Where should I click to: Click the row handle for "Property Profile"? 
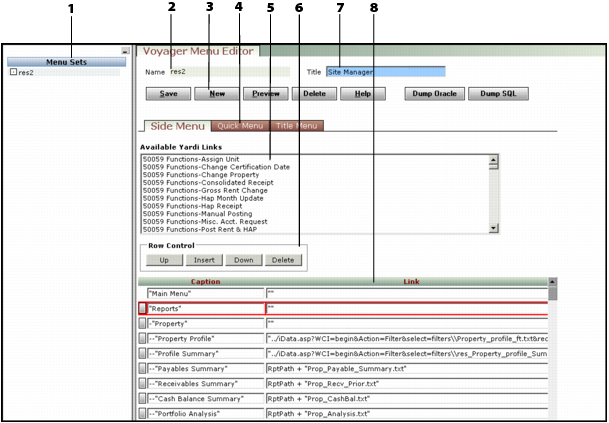[x=142, y=339]
